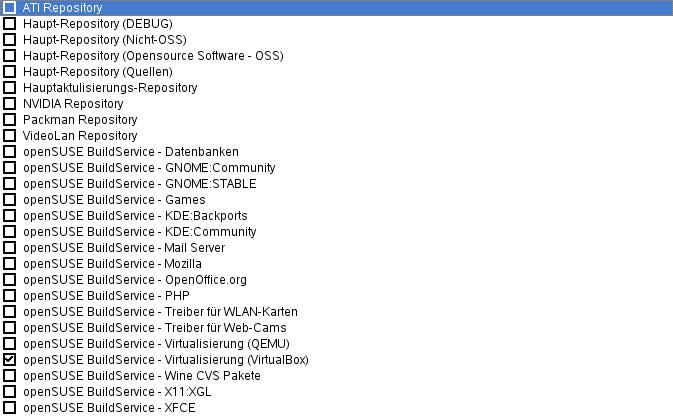
Task: Select the 'openSUSE BuildService - GNOME:Community' label
Action: tap(149, 168)
